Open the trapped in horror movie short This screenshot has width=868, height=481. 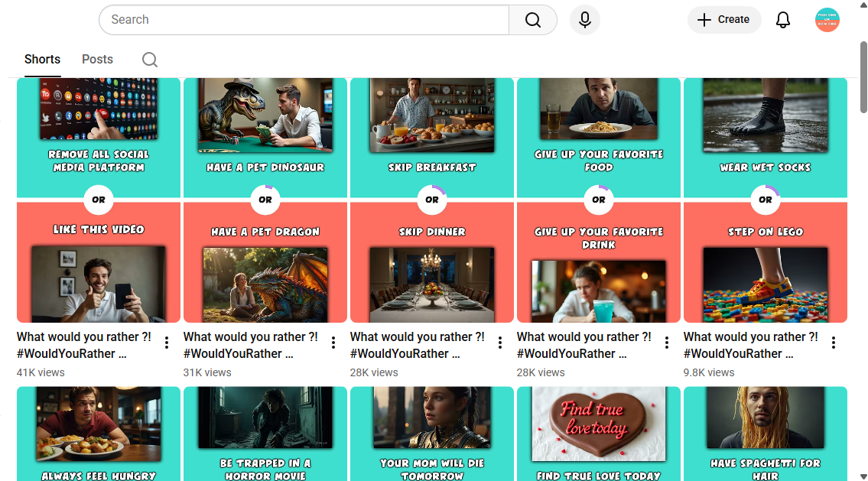click(265, 434)
